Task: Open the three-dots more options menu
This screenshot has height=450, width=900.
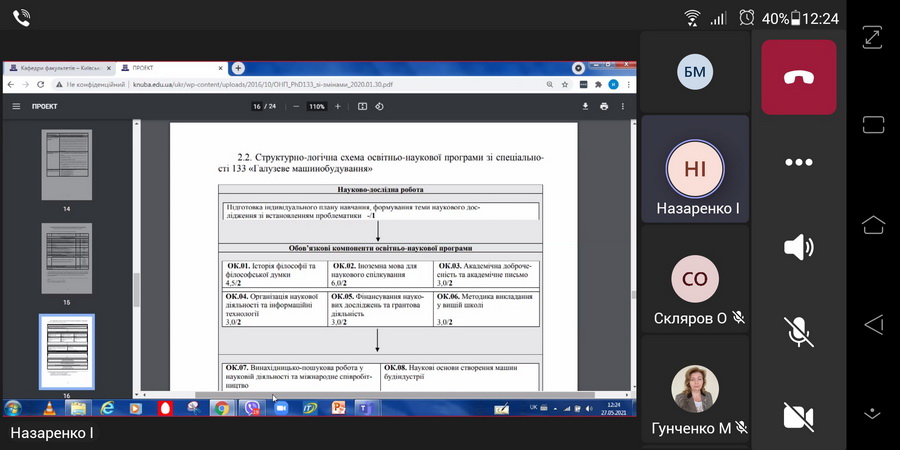Action: [798, 162]
